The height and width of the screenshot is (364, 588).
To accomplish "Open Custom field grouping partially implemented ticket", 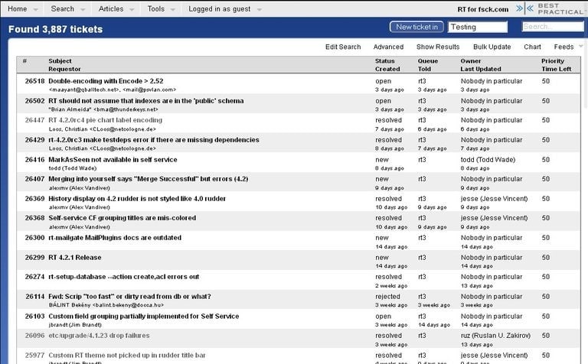I will 144,316.
